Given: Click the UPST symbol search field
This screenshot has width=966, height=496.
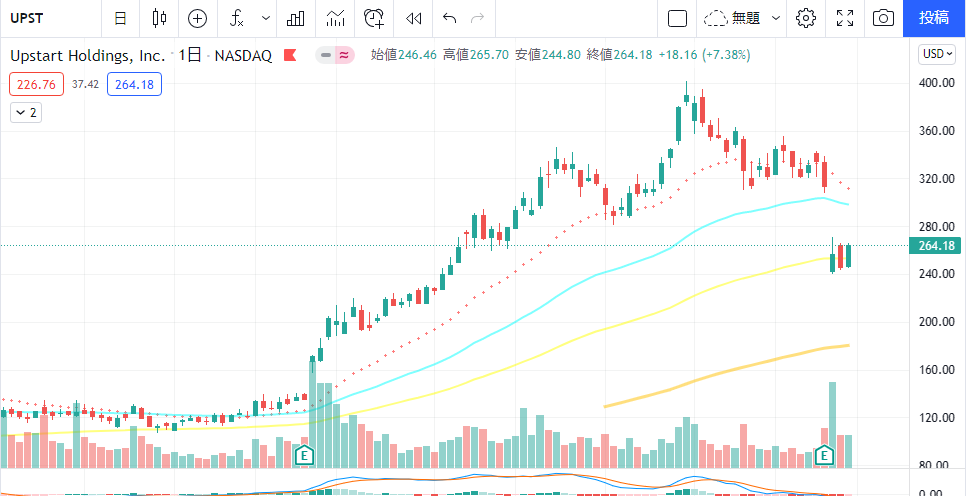Looking at the screenshot, I should (x=51, y=18).
